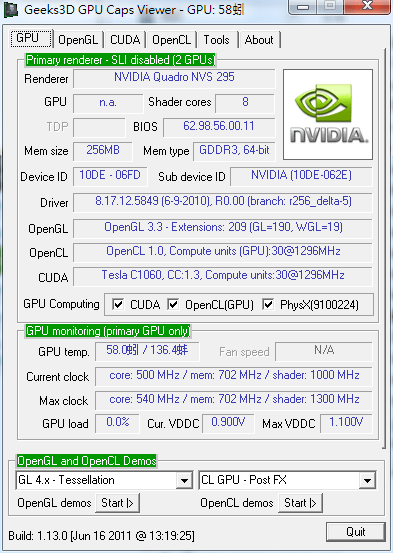Click the OpenGL and OpenCL Demos heading
The height and width of the screenshot is (553, 393).
click(86, 461)
